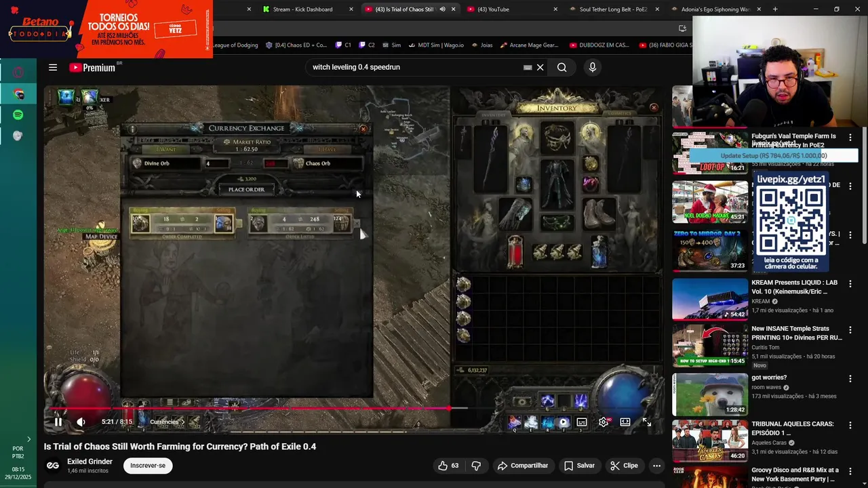
Task: Click the YouTube Premium logo
Action: point(92,67)
